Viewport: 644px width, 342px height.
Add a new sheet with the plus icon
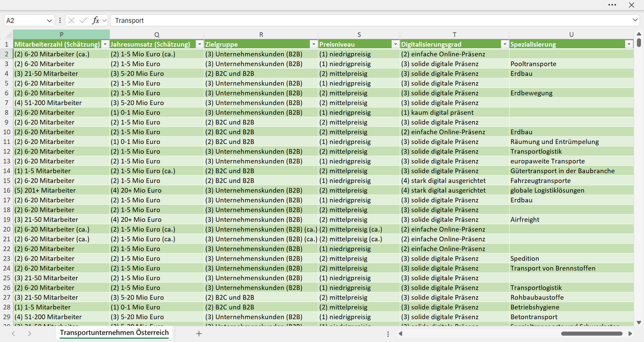[x=199, y=333]
